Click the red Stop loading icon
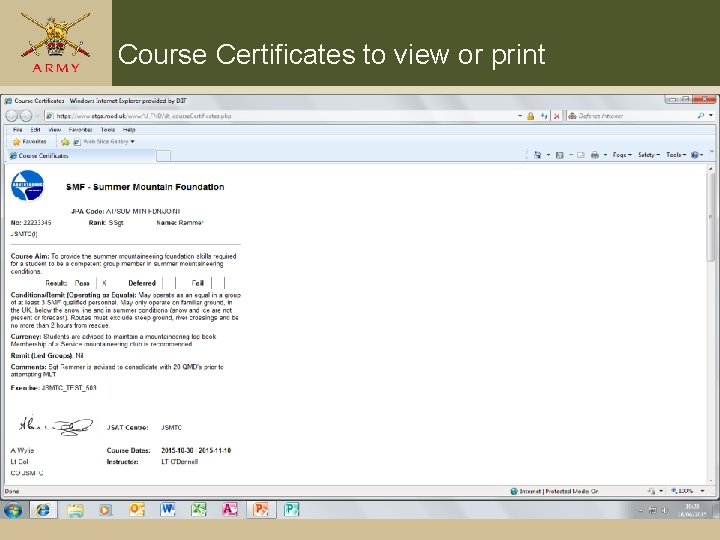This screenshot has height=540, width=720. coord(557,116)
